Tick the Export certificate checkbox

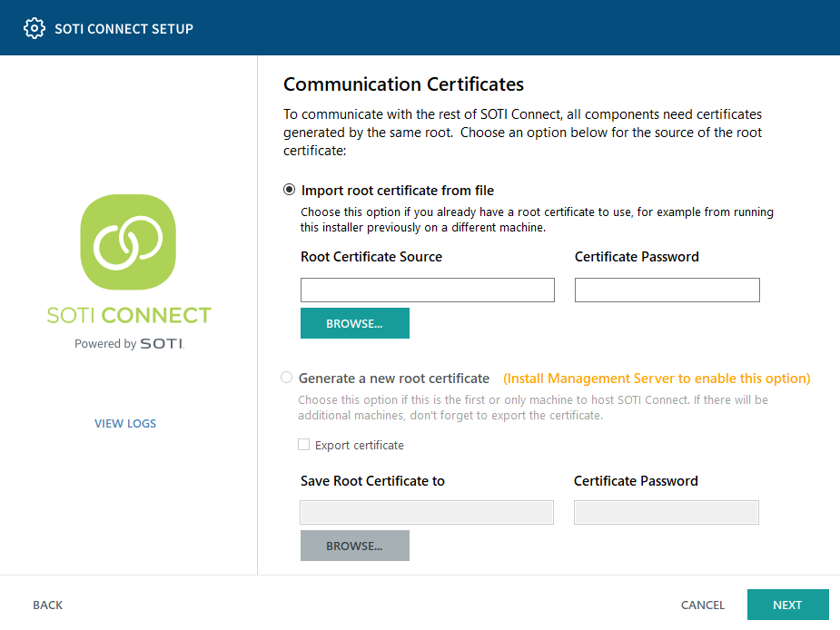coord(303,445)
